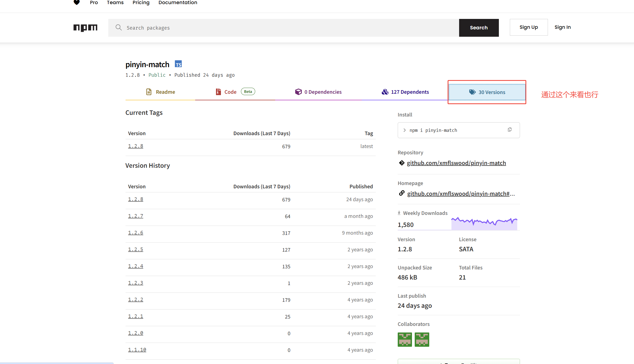Click the homepage chain link icon
The width and height of the screenshot is (634, 364).
[x=402, y=193]
